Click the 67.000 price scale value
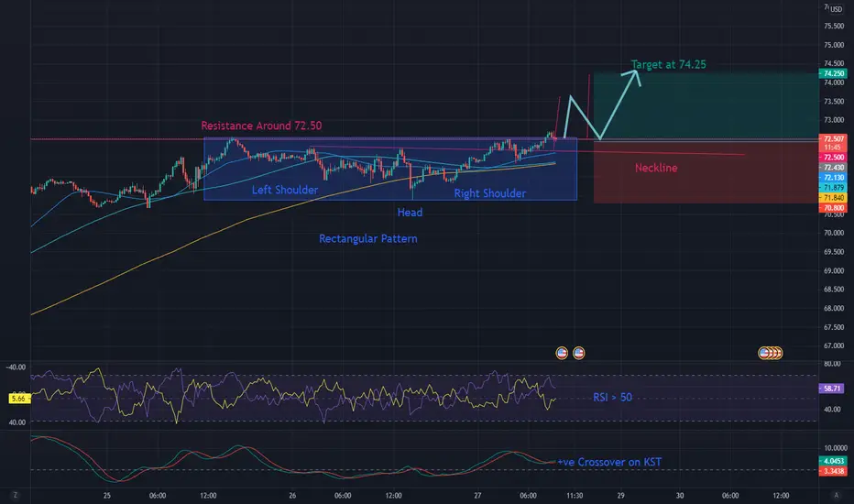 834,346
